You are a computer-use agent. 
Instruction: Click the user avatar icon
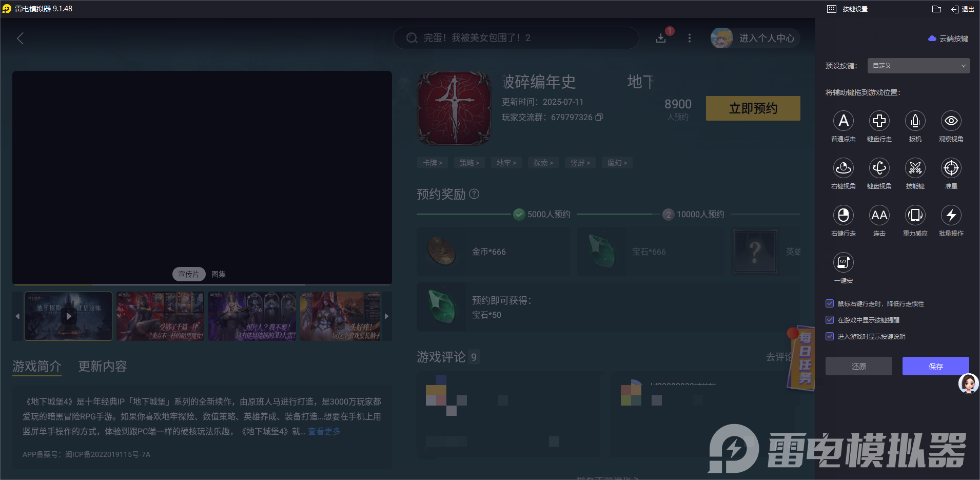pos(721,38)
